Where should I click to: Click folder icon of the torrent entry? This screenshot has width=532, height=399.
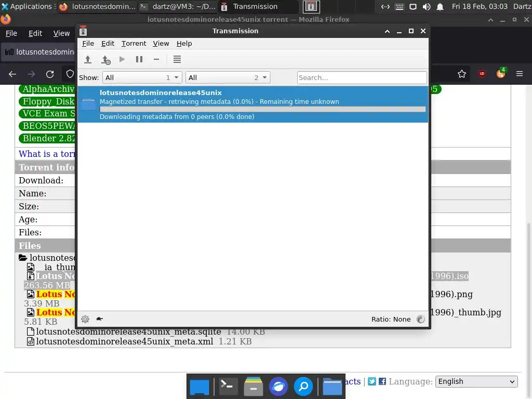tap(88, 104)
